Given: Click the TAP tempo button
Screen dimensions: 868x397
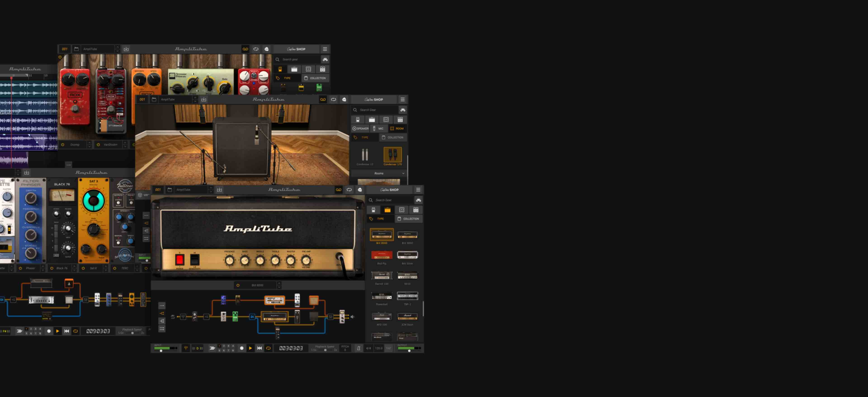Looking at the screenshot, I should point(389,348).
